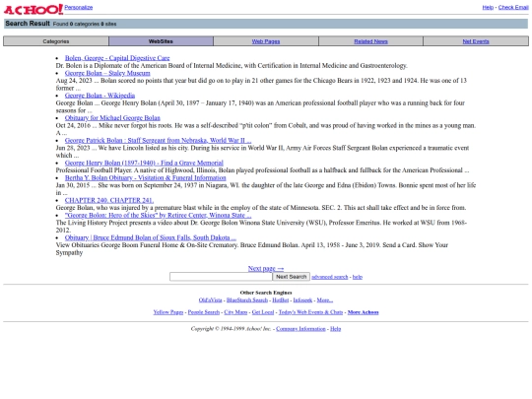532x399 pixels.
Task: Open the City Maps link
Action: point(235,312)
